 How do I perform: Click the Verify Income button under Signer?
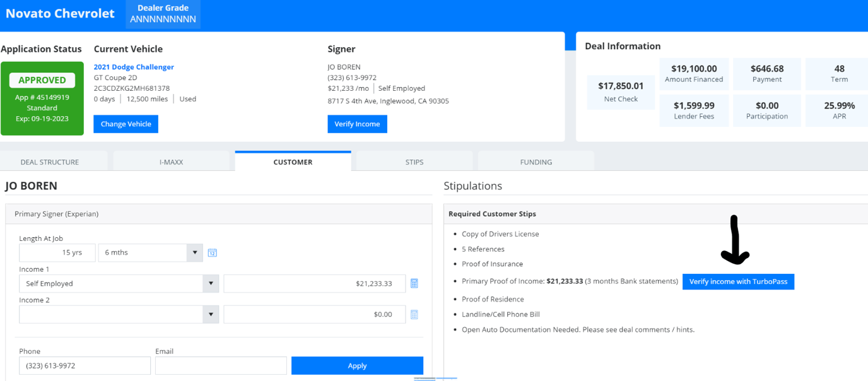357,124
